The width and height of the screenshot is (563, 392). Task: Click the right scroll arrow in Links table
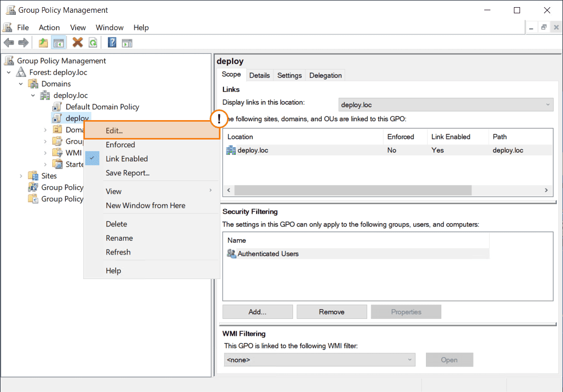pyautogui.click(x=546, y=190)
